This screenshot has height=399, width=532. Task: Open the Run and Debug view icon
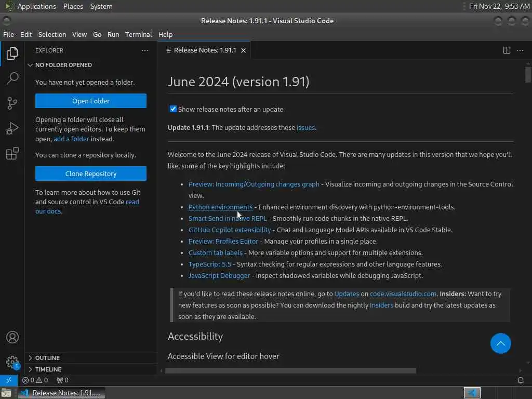12,129
